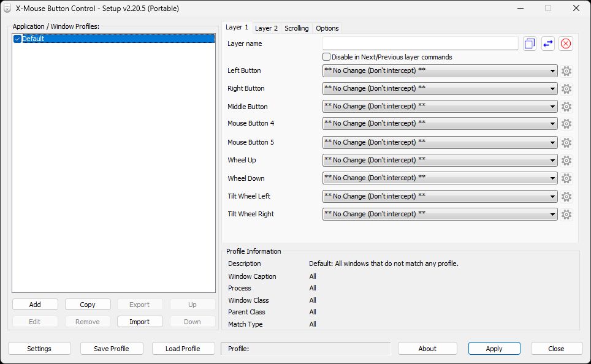Enable Disable in Next/Previous layer commands checkbox

tap(327, 57)
